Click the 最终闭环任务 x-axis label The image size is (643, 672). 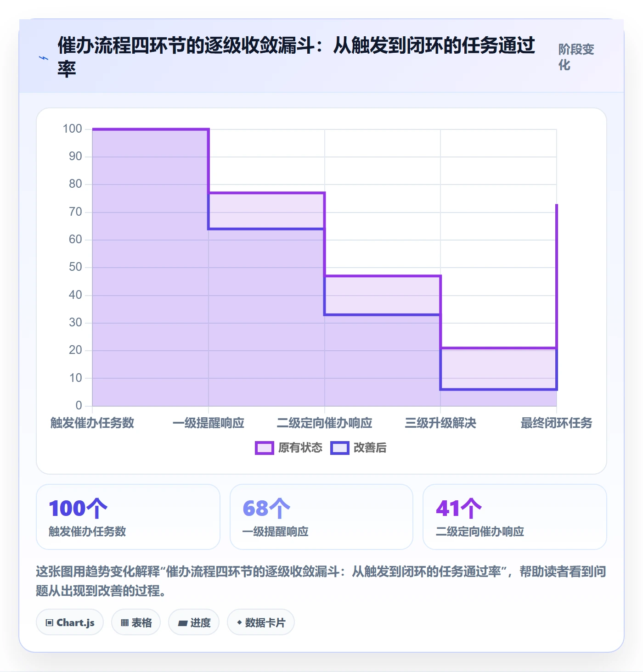557,423
